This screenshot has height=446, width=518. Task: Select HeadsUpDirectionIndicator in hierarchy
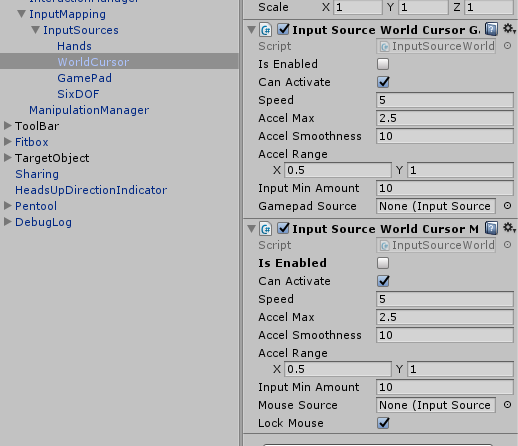click(91, 190)
